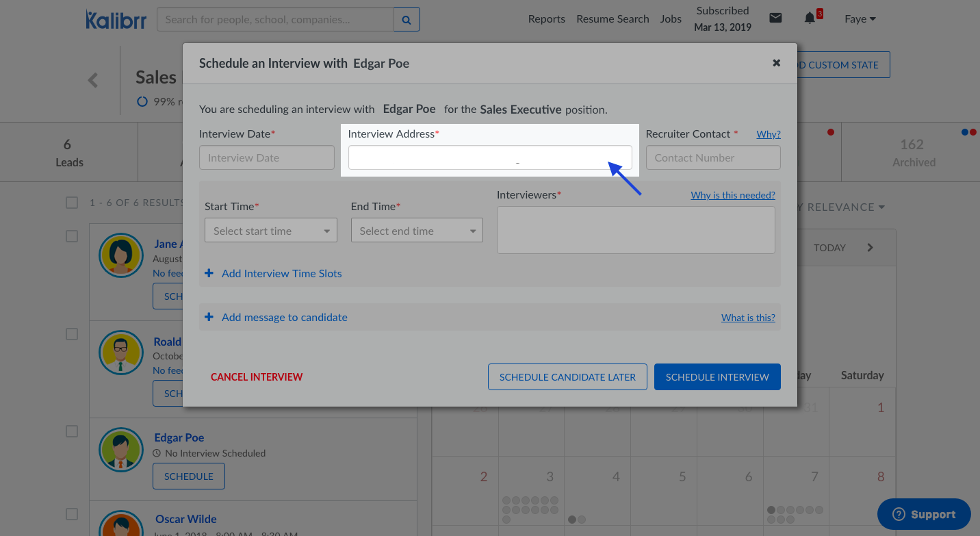Go to Resume Search menu item
The width and height of the screenshot is (980, 536).
click(612, 19)
